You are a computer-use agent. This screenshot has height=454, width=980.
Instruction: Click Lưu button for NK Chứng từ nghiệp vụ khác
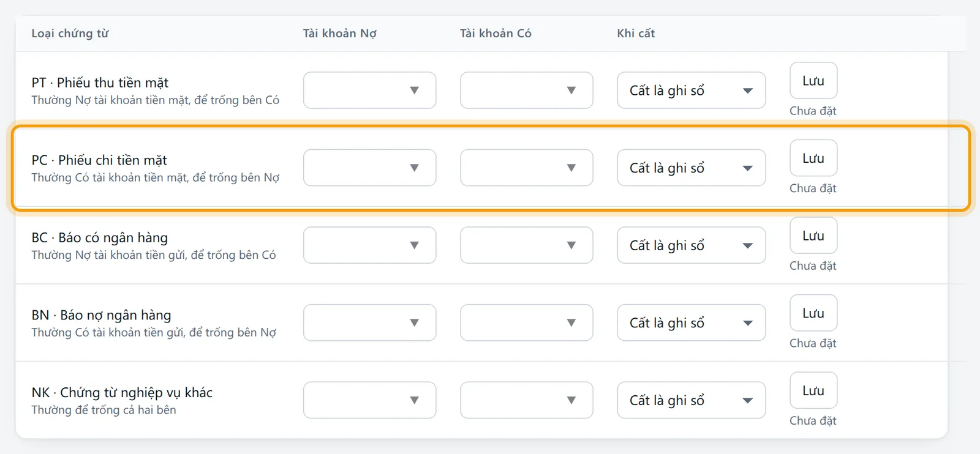(813, 390)
